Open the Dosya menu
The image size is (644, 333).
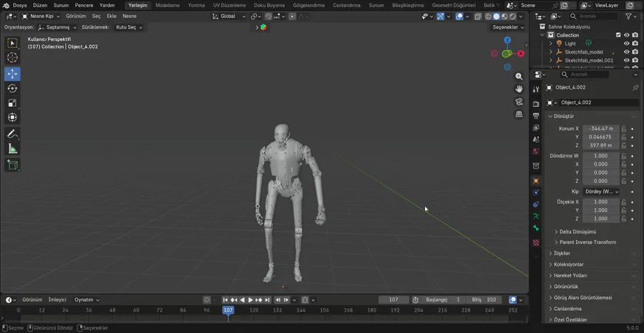pos(20,5)
